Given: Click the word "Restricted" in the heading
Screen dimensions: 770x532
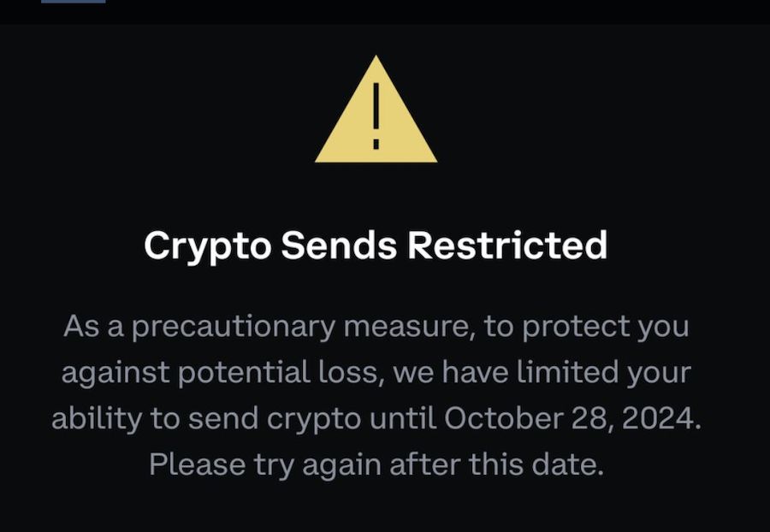Looking at the screenshot, I should (507, 245).
